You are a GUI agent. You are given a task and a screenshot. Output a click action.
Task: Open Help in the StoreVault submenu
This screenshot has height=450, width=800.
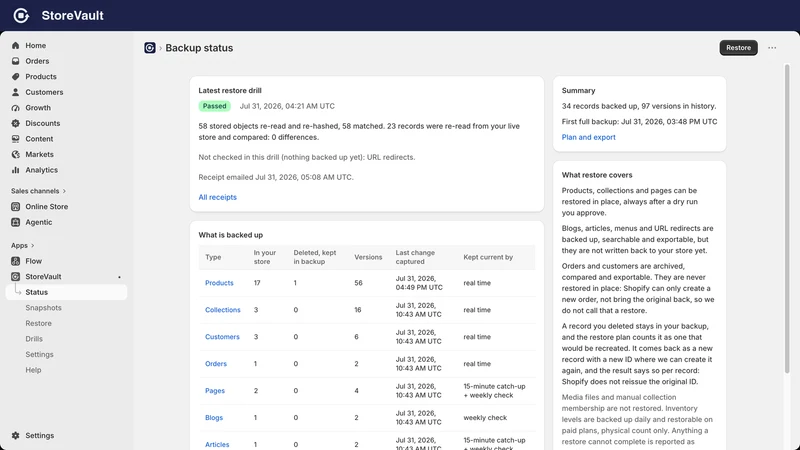[x=33, y=370]
